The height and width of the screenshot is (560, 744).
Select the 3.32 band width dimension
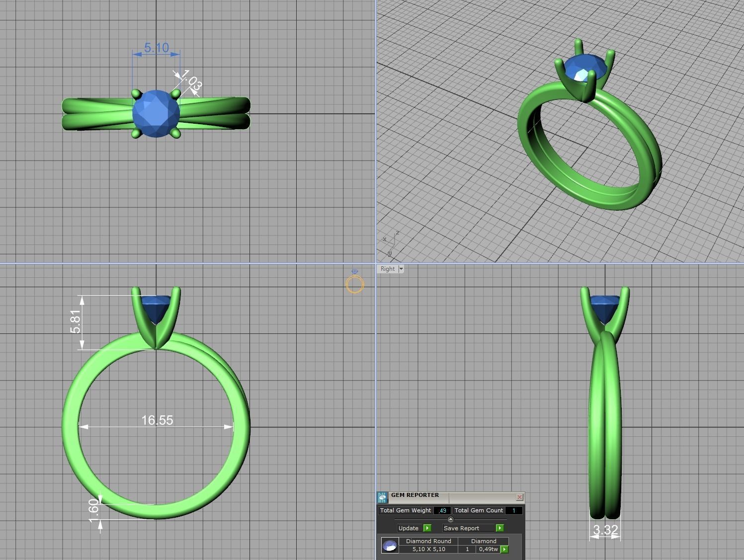tap(605, 530)
